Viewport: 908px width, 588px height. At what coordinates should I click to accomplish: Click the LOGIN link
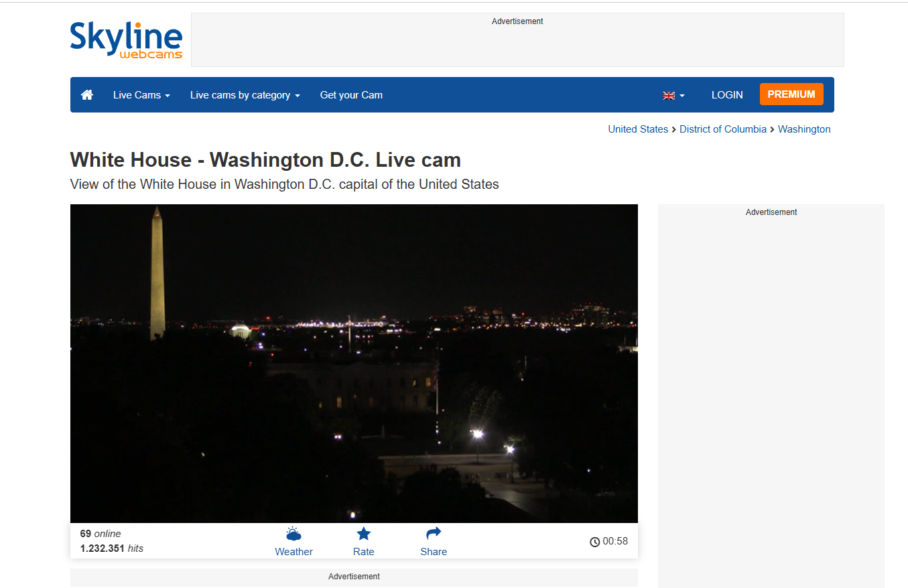(727, 95)
